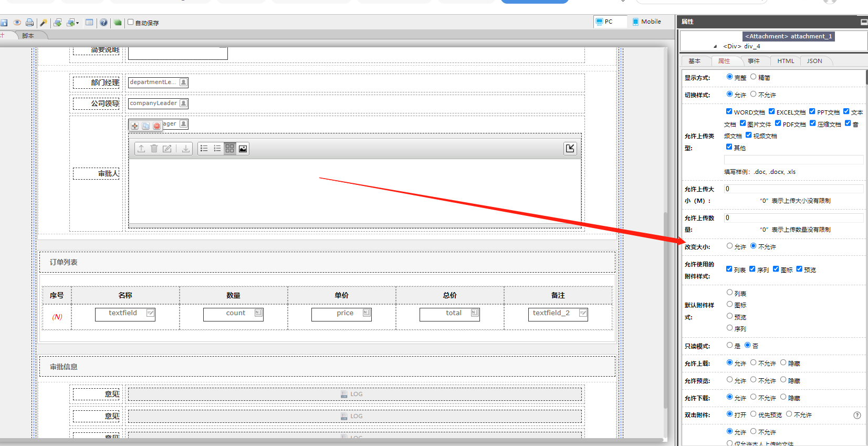Collapse the 属性 panel with header button
The width and height of the screenshot is (868, 446).
864,22
